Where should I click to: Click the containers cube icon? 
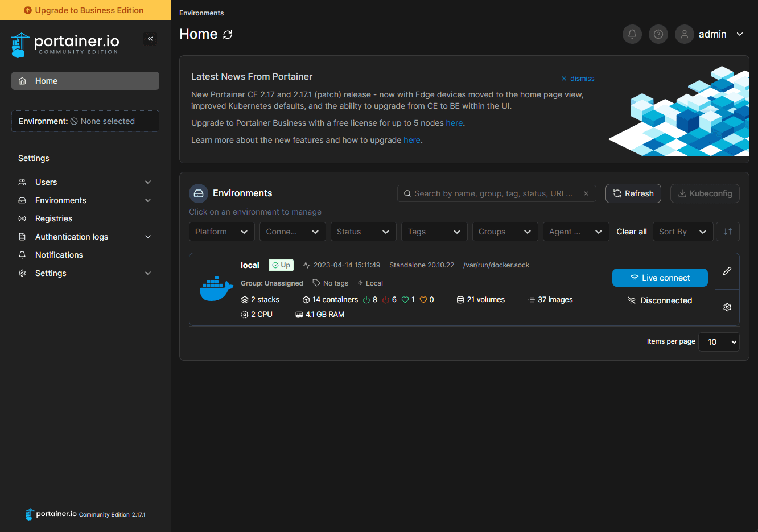306,300
